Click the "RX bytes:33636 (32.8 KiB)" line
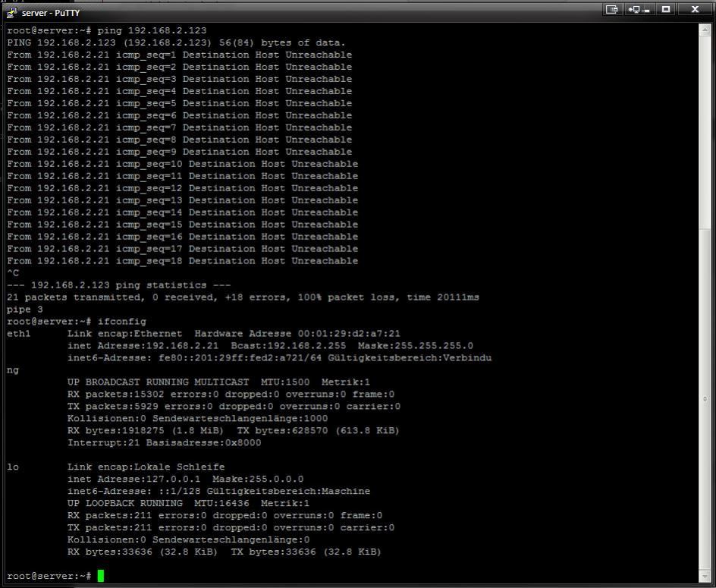The image size is (716, 588). pos(225,552)
